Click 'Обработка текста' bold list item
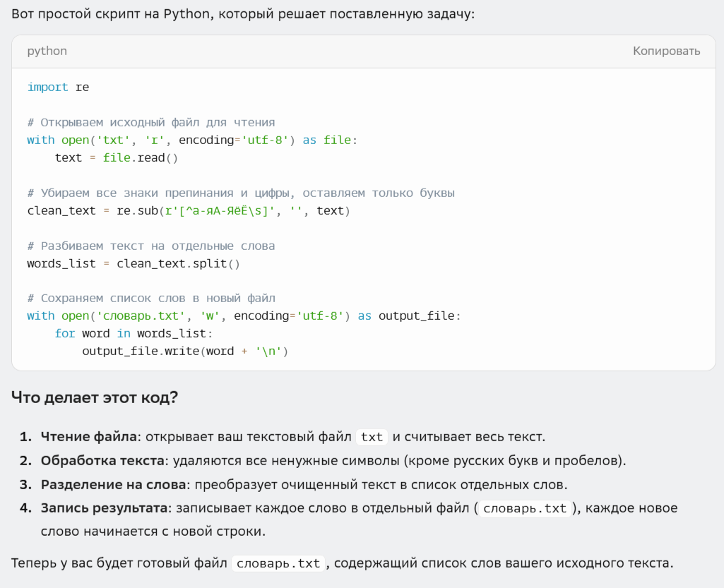Image resolution: width=724 pixels, height=588 pixels. point(102,461)
